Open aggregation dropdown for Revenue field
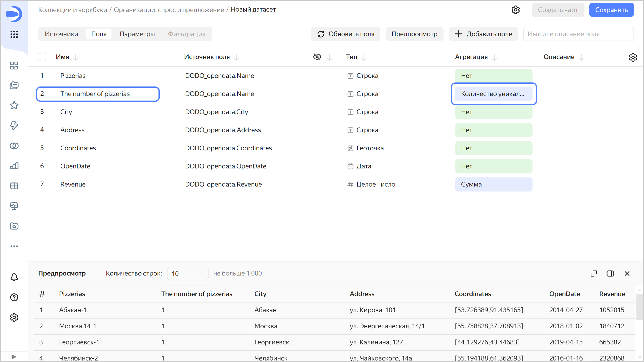This screenshot has height=362, width=644. (493, 184)
